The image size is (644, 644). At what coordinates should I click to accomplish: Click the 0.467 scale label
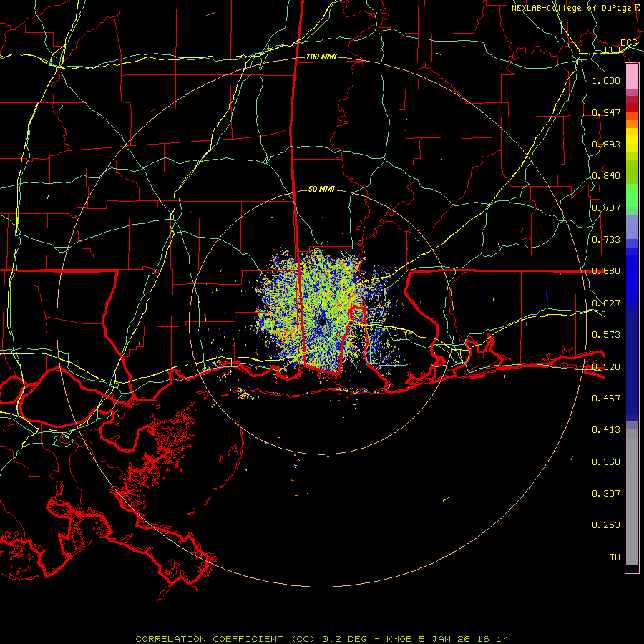[606, 398]
